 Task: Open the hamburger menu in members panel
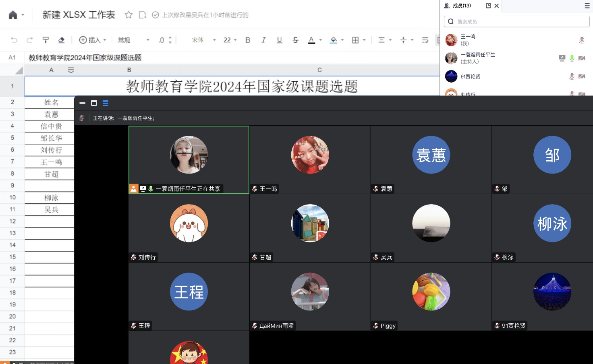(x=587, y=6)
